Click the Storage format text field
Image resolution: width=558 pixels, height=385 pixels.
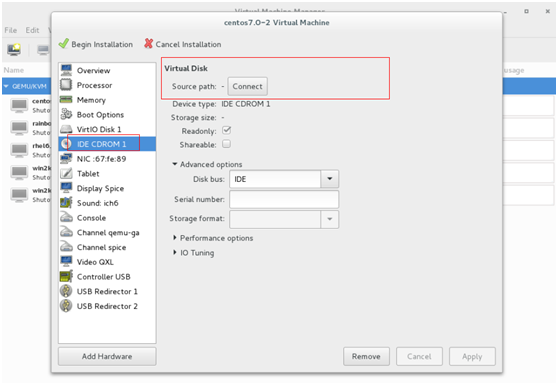(275, 219)
